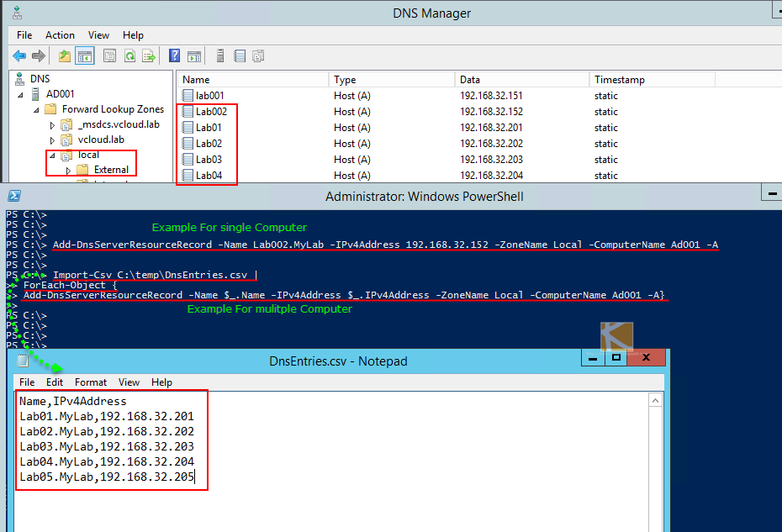The height and width of the screenshot is (532, 782).
Task: Click the back navigation arrow icon
Action: pos(18,55)
